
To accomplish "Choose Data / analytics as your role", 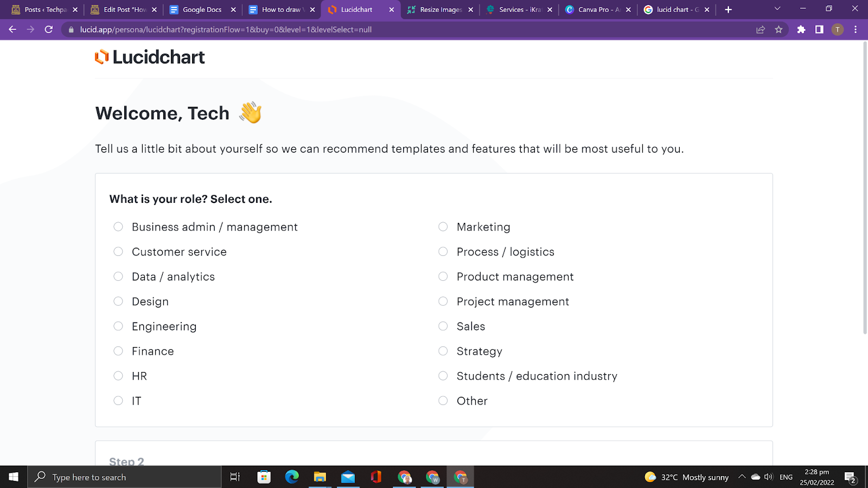I will [x=118, y=277].
